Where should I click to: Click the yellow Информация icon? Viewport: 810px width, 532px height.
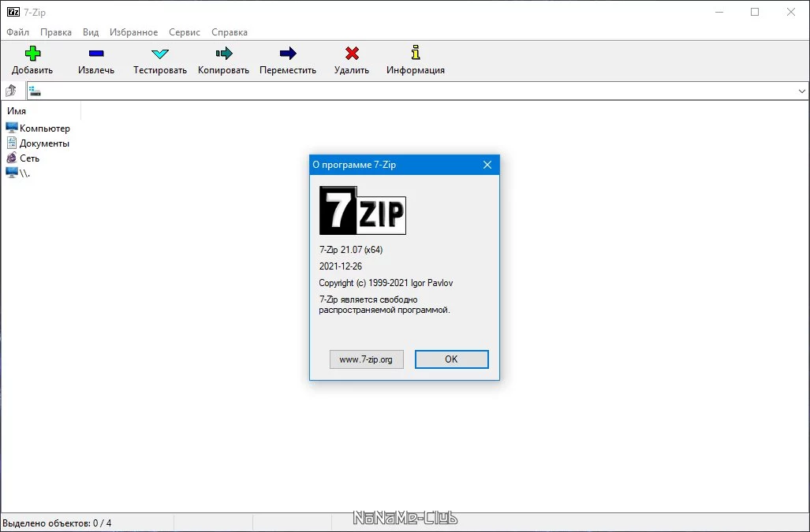coord(416,53)
